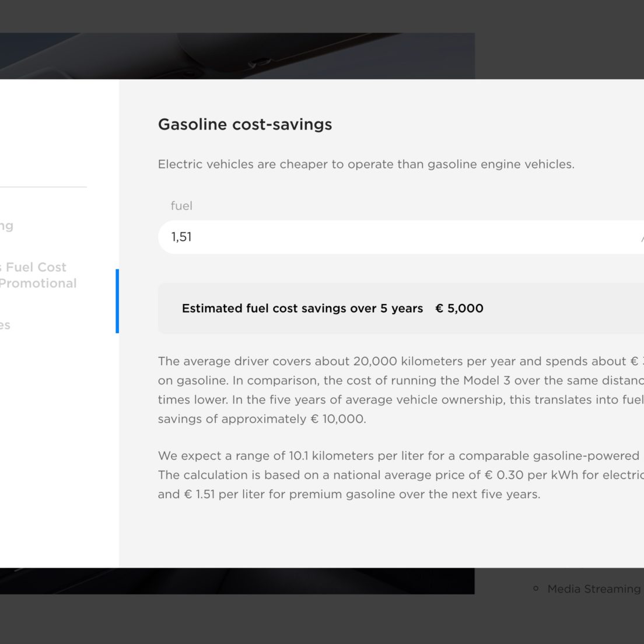Click the unit slash at input's right edge
644x644 pixels.
[x=642, y=238]
